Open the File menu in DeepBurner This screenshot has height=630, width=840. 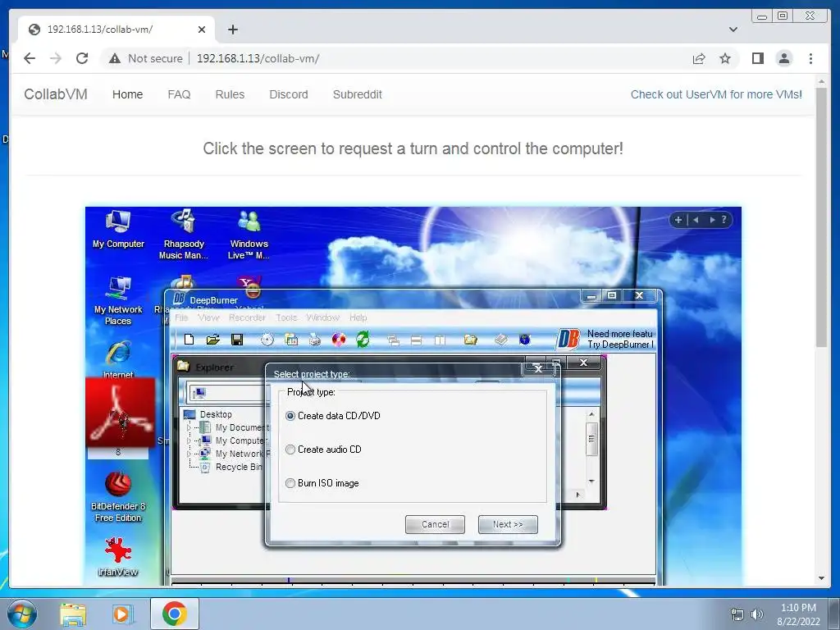coord(181,317)
